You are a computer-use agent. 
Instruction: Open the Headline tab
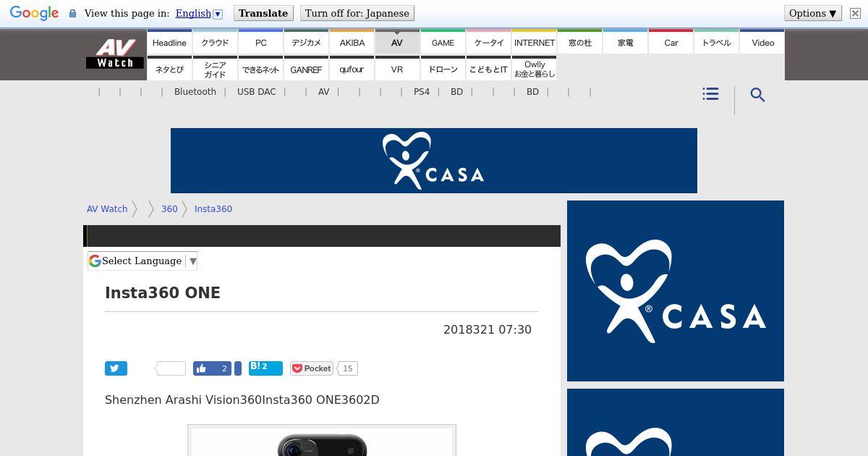click(169, 43)
